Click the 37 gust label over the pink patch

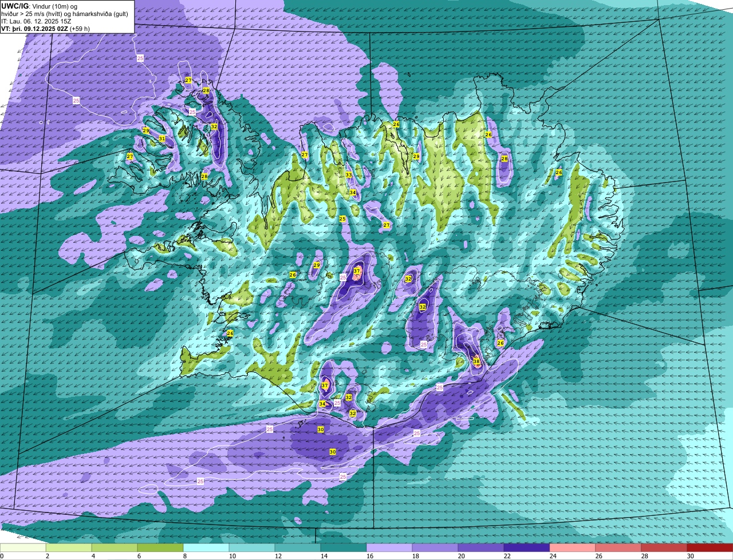pos(357,271)
